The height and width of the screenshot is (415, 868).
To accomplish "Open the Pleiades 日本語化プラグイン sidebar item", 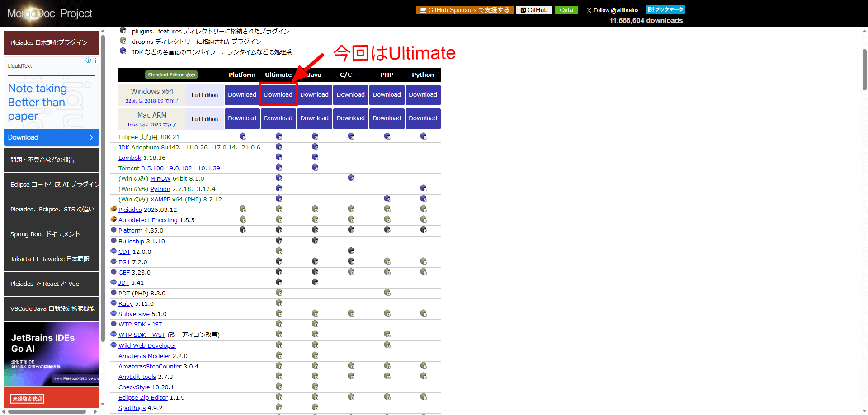I will coord(51,43).
